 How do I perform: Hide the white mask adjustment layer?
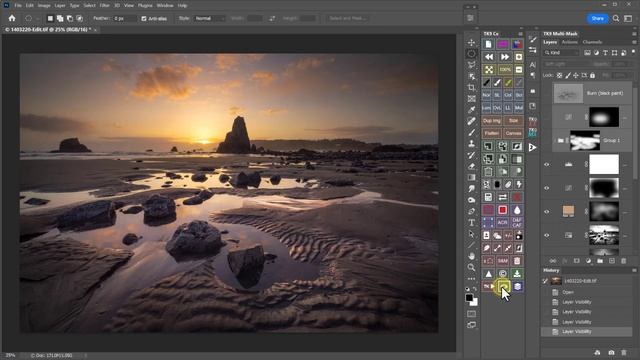[547, 164]
